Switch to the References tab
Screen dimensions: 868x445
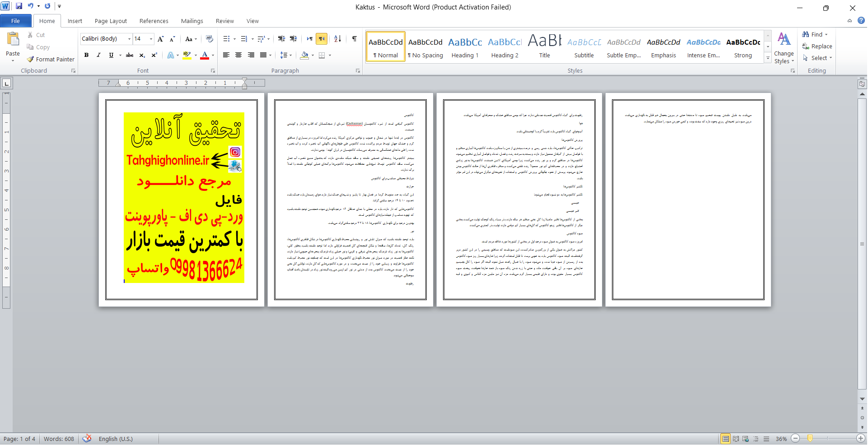pyautogui.click(x=154, y=21)
